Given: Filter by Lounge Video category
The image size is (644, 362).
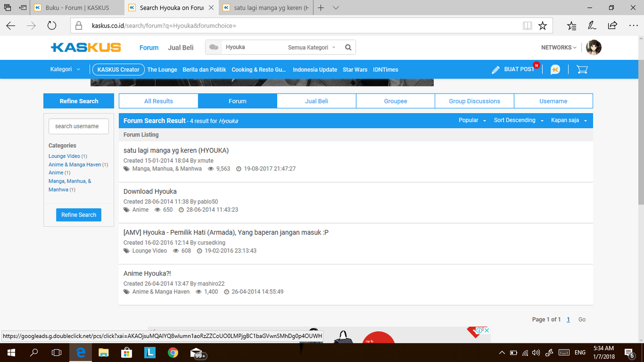Looking at the screenshot, I should [x=64, y=156].
